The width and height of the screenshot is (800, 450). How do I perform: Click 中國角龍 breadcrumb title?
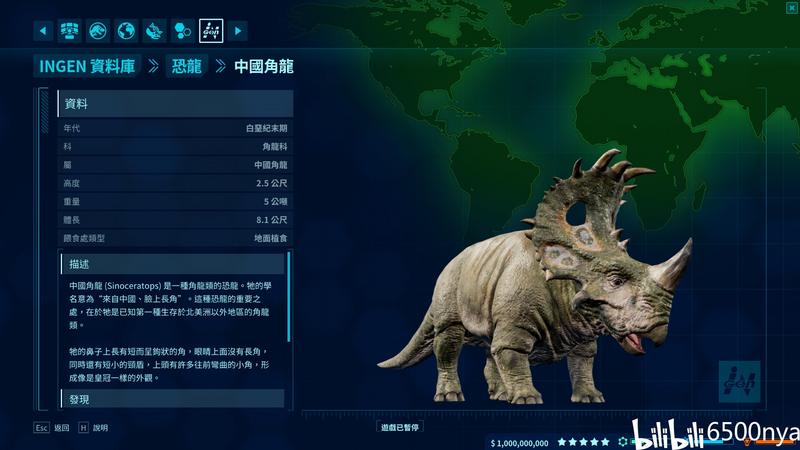point(264,66)
